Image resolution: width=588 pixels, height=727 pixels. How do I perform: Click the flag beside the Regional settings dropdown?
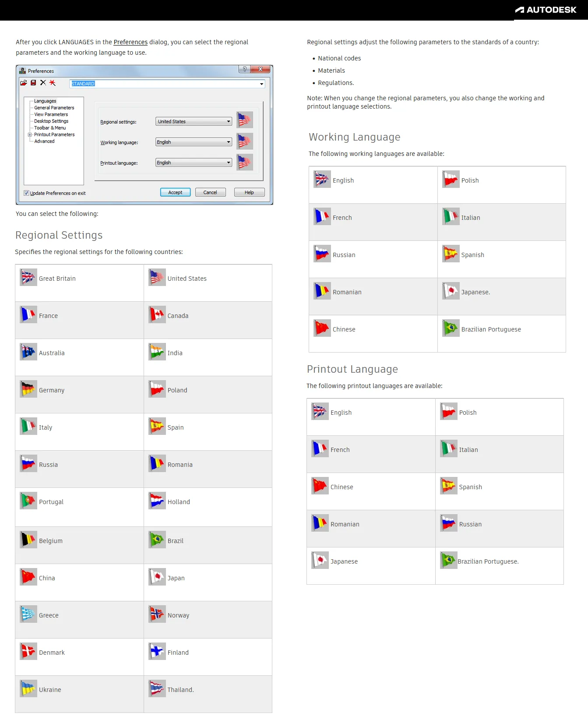(245, 120)
